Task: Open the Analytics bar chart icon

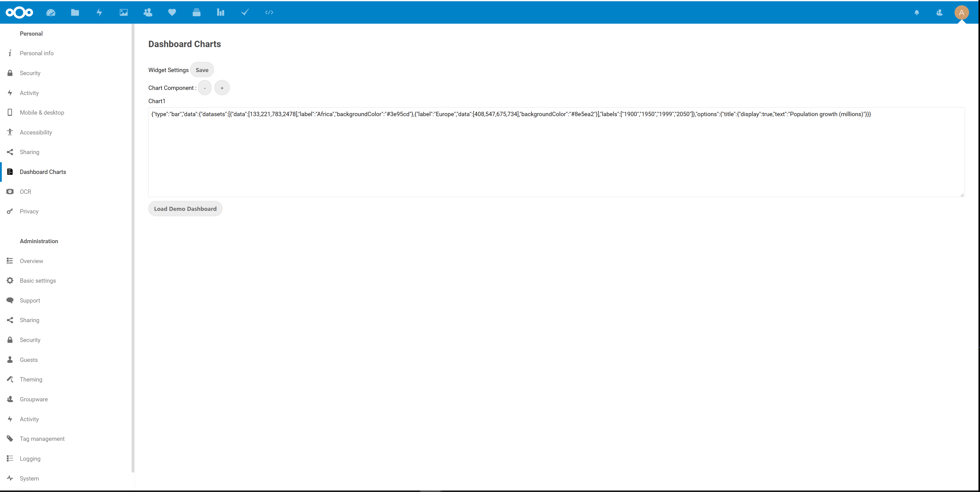Action: [221, 12]
